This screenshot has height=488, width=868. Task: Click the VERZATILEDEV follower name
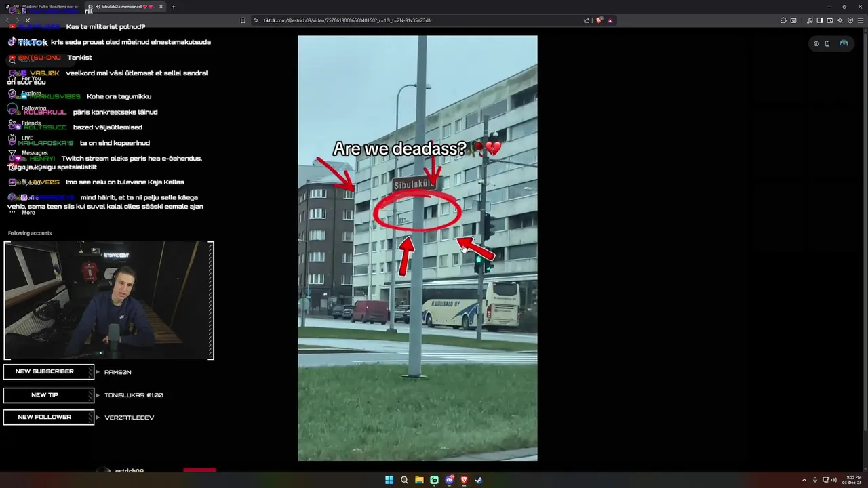click(130, 418)
